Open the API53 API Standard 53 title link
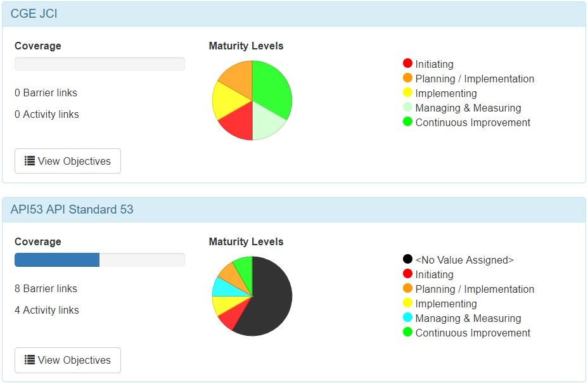This screenshot has height=384, width=588. [x=72, y=209]
